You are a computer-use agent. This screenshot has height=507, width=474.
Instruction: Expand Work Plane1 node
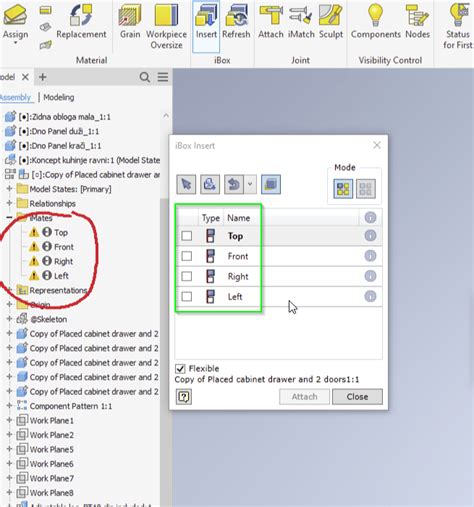tap(9, 420)
